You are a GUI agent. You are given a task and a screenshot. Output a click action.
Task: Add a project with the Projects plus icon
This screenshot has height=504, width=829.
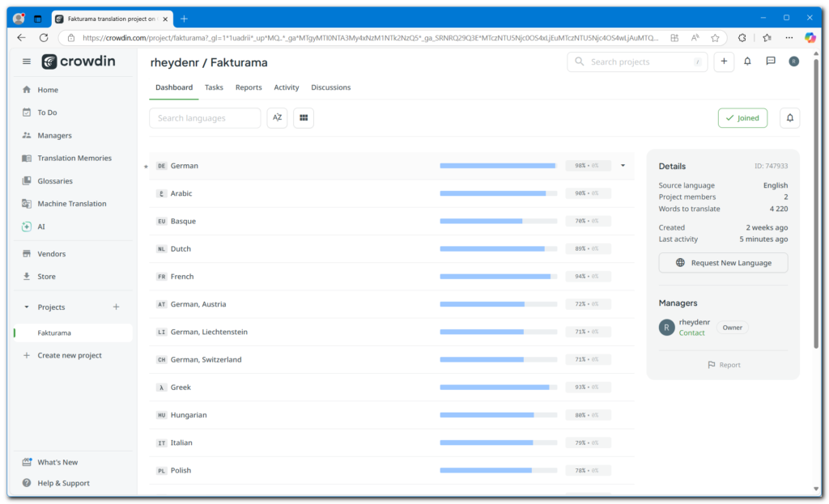[117, 307]
